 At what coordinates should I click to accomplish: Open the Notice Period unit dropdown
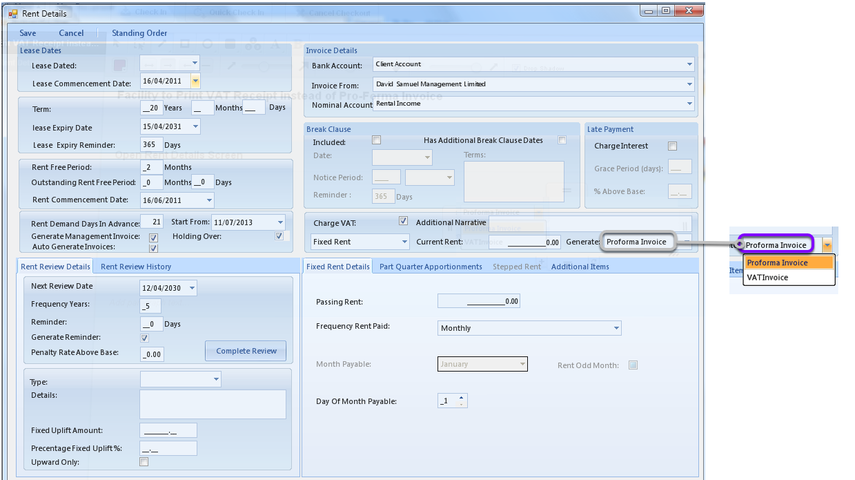449,177
